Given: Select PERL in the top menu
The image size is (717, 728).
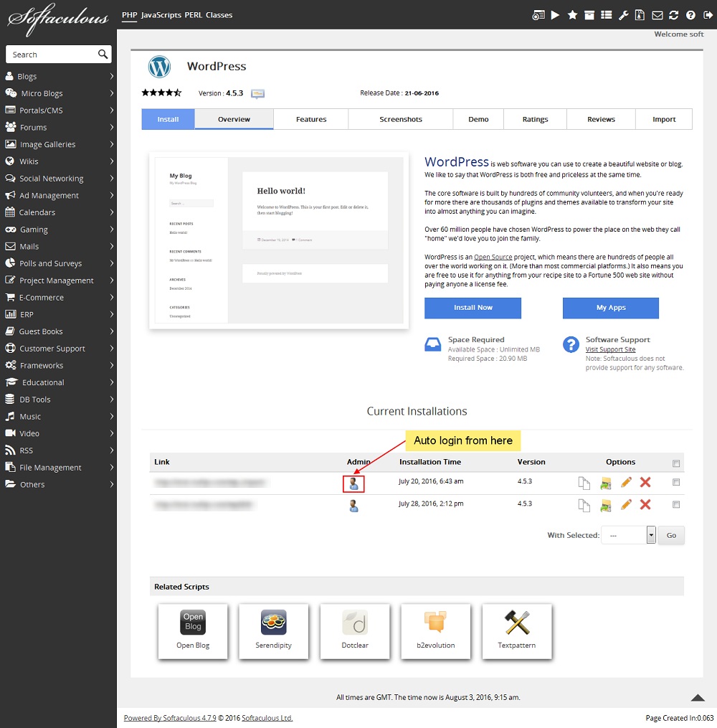Looking at the screenshot, I should pos(193,15).
